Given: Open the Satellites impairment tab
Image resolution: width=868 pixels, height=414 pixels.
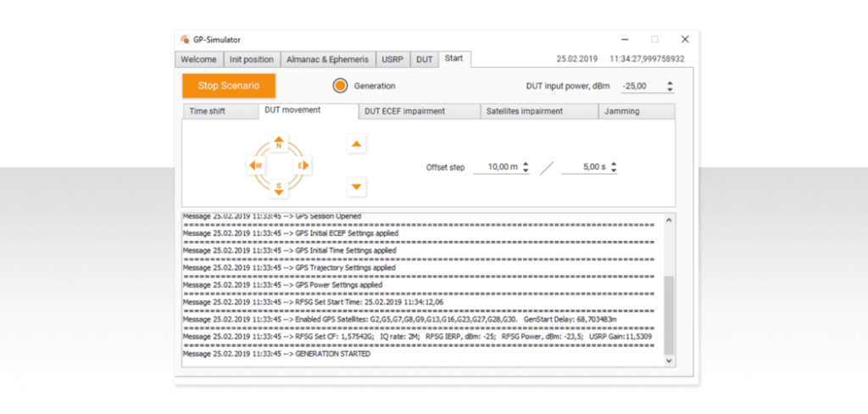Looking at the screenshot, I should (538, 111).
